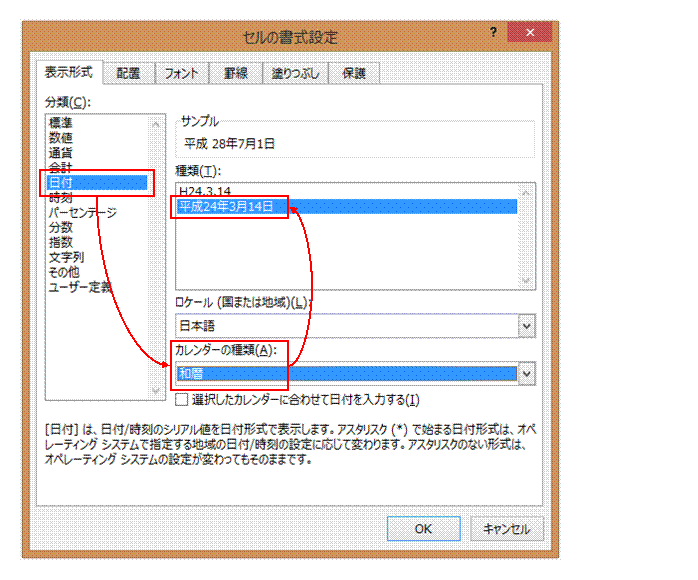Viewport: 698px width, 580px height.
Task: Open the フォント tab
Action: click(x=182, y=73)
